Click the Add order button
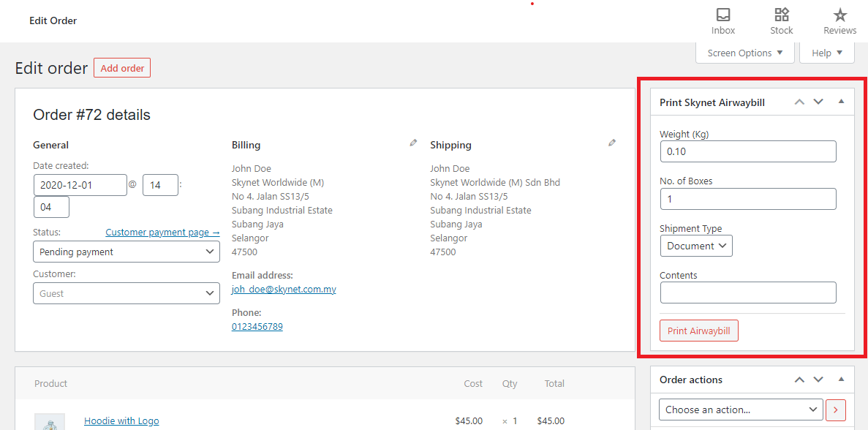Screen dimensions: 868x430 (x=121, y=67)
